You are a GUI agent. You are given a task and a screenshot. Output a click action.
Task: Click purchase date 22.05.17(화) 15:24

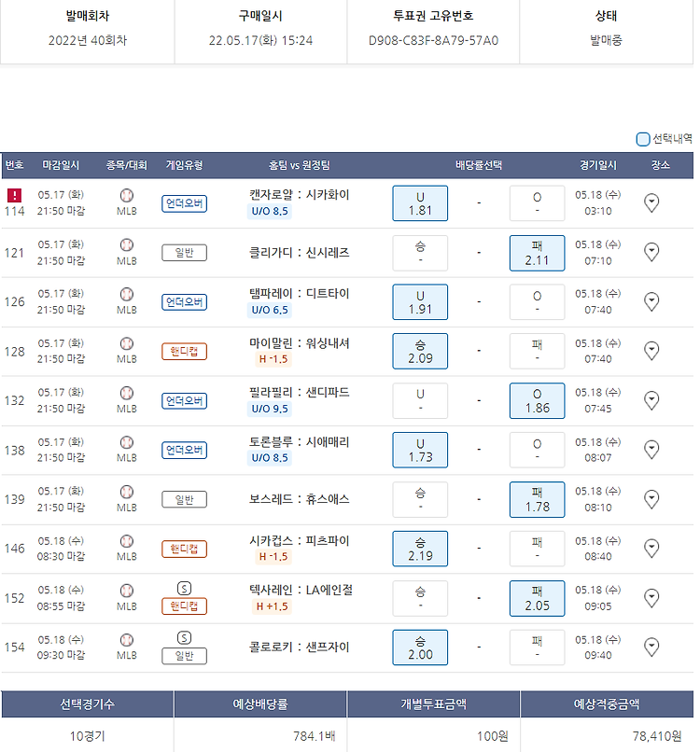tap(260, 40)
